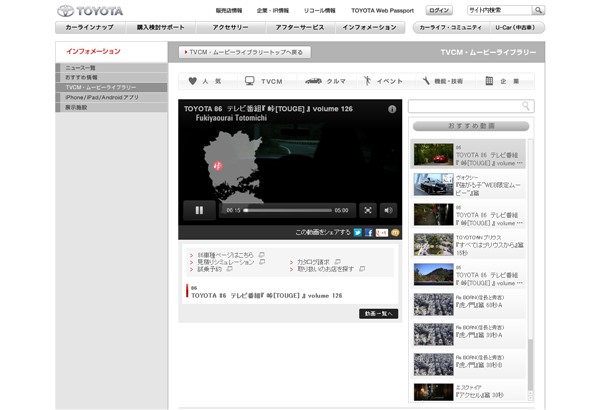This screenshot has height=410, width=600.
Task: Open the U-Car (中古車) menu
Action: tap(515, 28)
